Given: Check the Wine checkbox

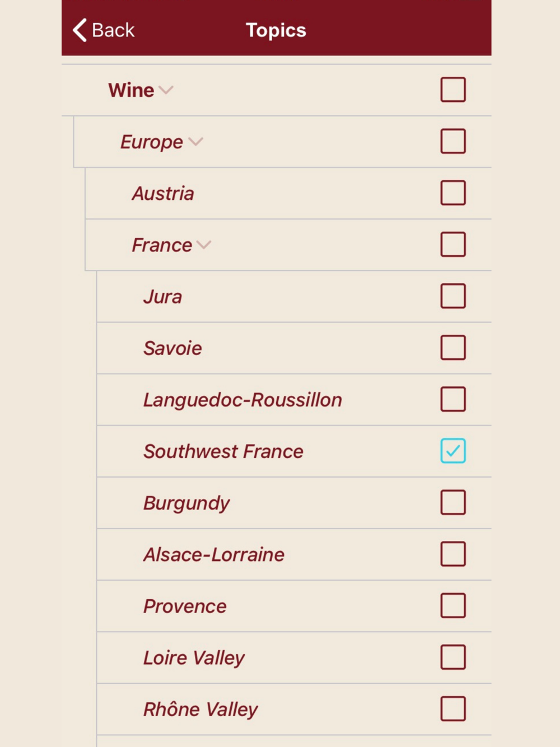Looking at the screenshot, I should [452, 90].
